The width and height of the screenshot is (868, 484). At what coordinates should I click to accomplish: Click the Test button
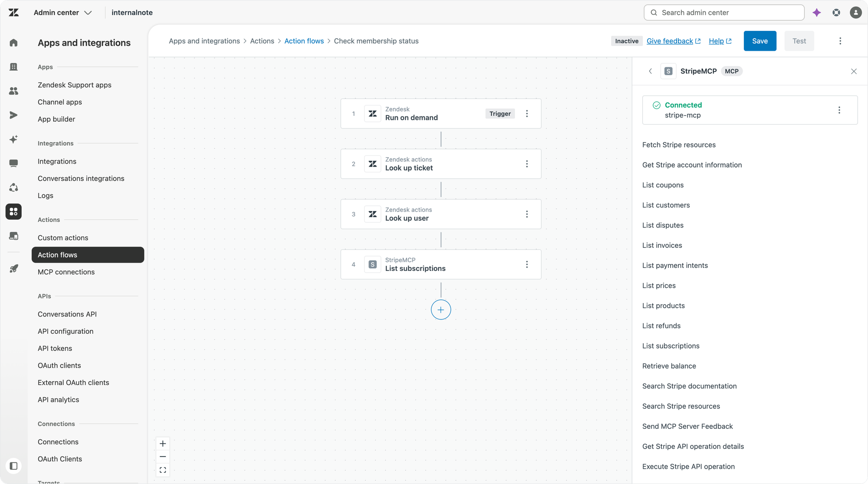[799, 41]
